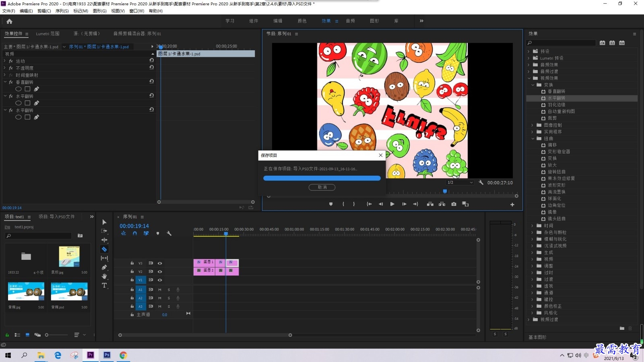The image size is (644, 362).
Task: Expand the 音频效果 folder
Action: point(529,65)
